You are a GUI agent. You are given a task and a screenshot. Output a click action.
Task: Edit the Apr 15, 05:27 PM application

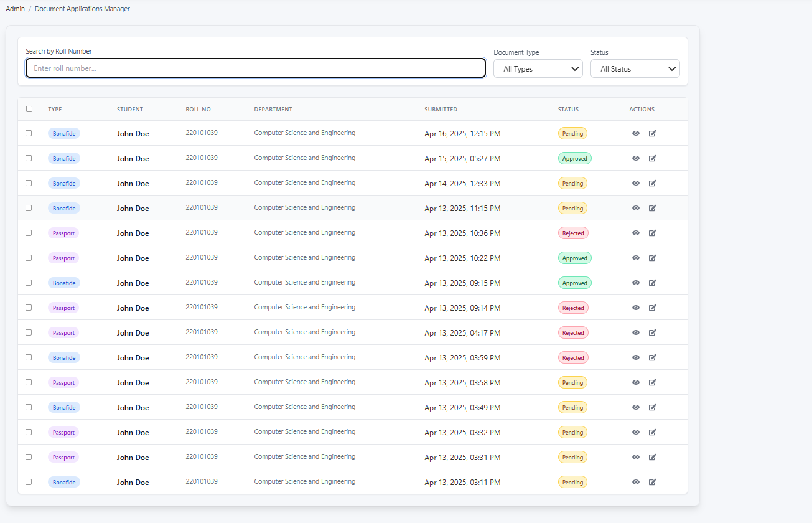tap(653, 158)
